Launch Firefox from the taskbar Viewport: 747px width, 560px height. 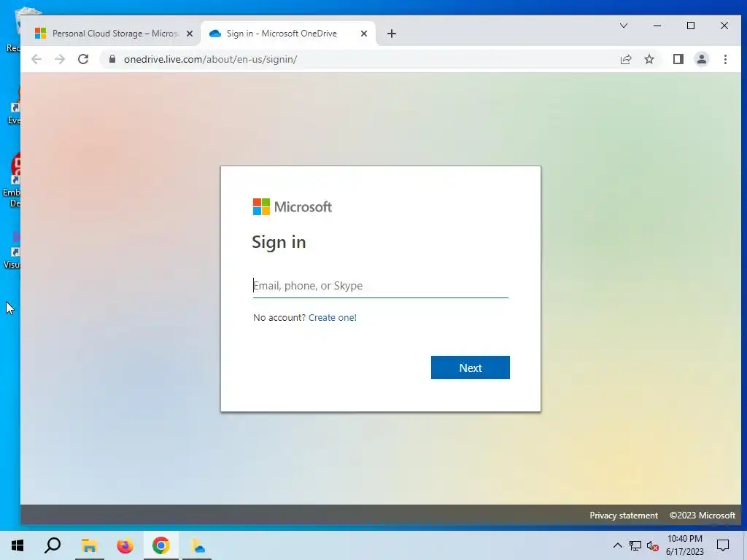coord(125,545)
